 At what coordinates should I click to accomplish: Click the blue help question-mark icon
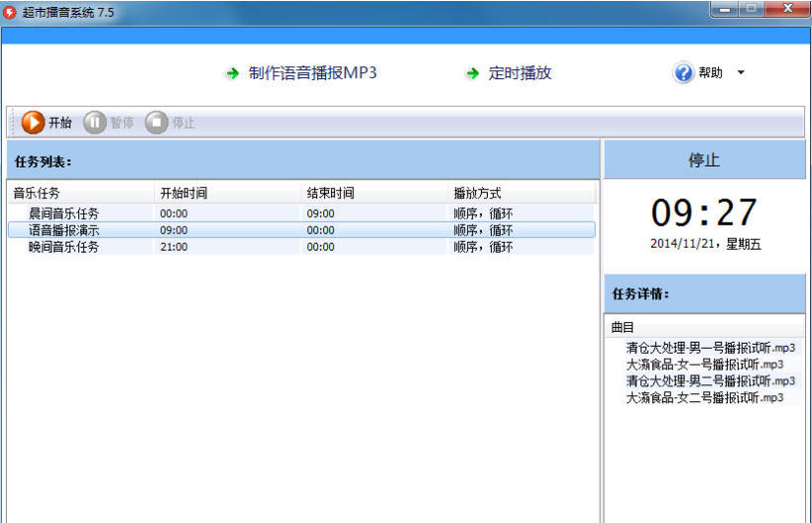point(683,73)
